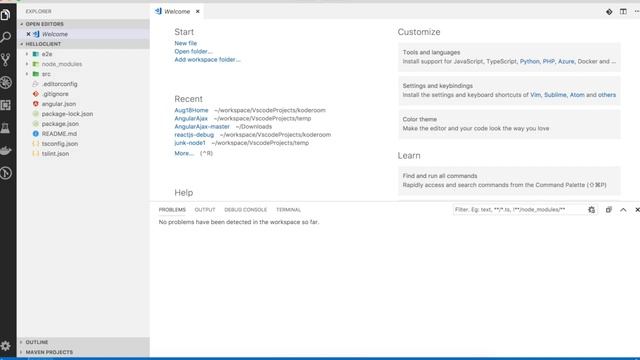Close the bottom panel

click(637, 210)
